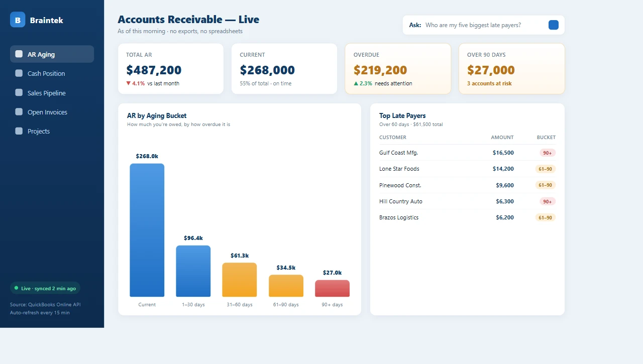Screen dimensions: 643x364
Task: Select the Gulf Coast Mfg. customer row
Action: (x=467, y=153)
